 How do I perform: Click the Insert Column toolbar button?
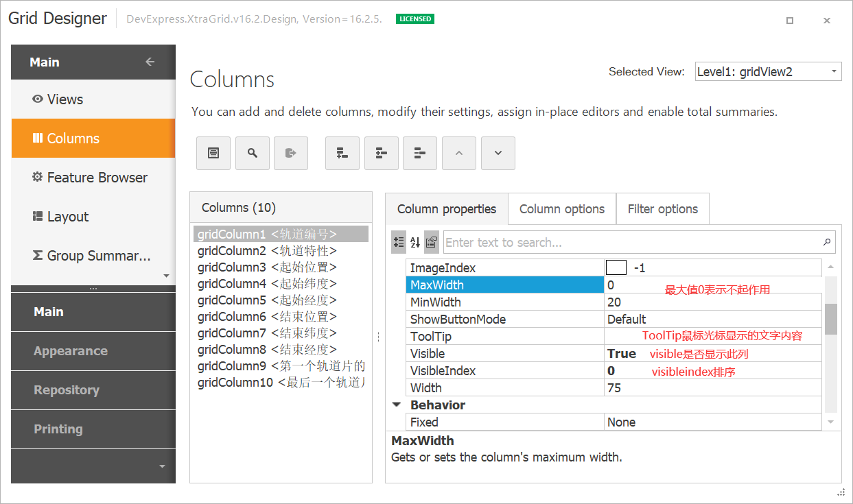[382, 153]
